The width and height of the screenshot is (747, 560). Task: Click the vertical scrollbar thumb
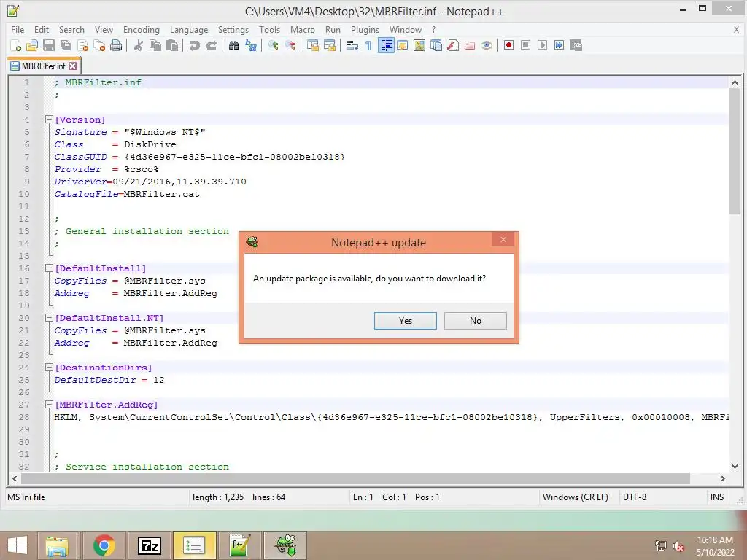coord(735,152)
